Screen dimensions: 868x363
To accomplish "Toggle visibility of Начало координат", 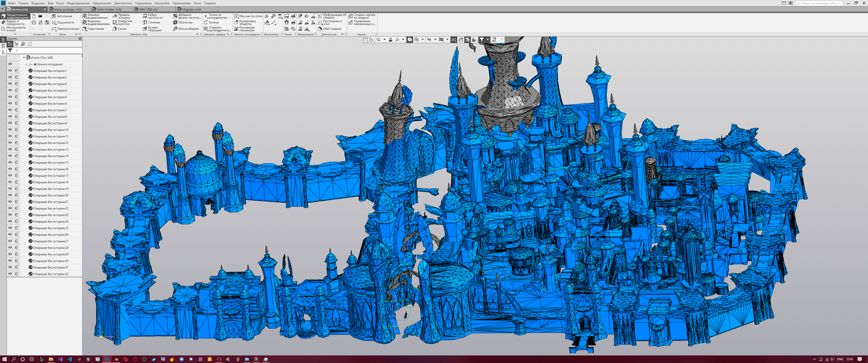I will (10, 64).
